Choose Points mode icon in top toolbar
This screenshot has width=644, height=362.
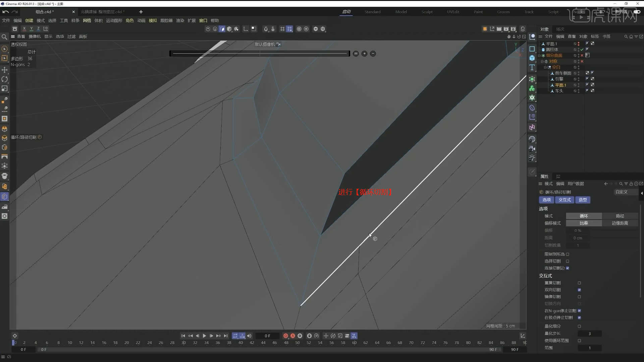208,29
